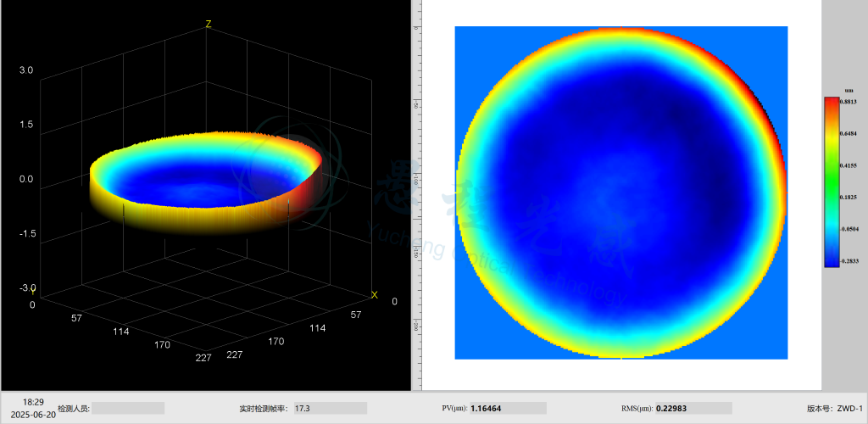Click the 实时检测帧率 label

264,409
